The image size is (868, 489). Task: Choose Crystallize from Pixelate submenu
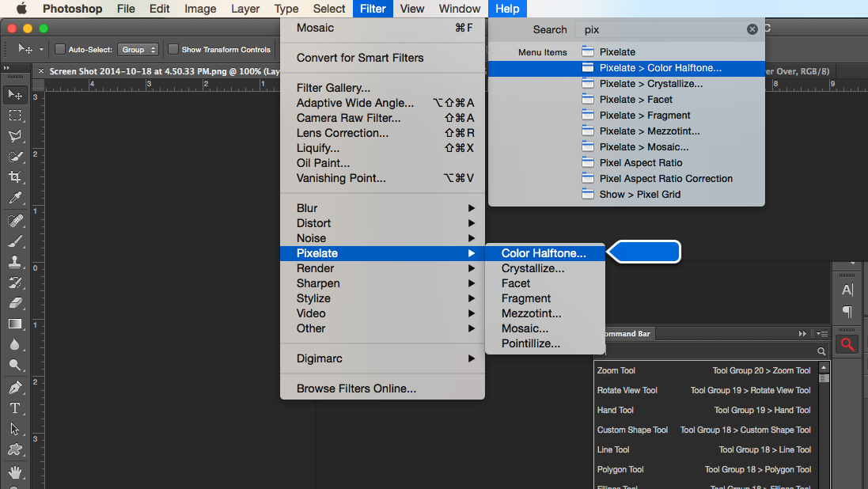(544, 268)
